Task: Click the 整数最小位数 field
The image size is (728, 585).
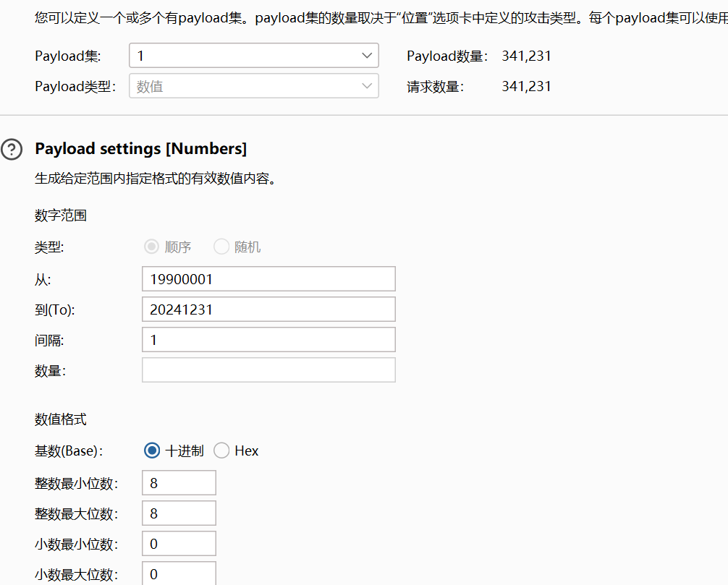Action: pos(179,483)
